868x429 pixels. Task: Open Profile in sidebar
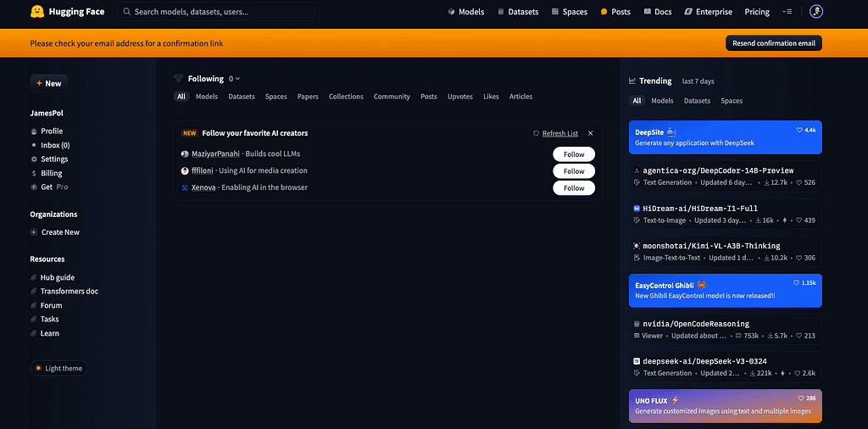47,131
